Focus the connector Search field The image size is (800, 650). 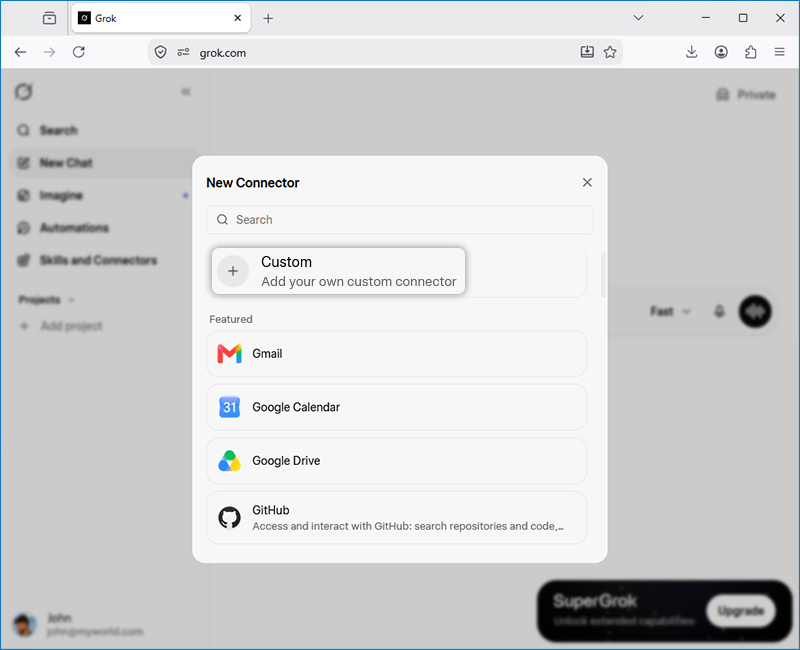click(x=399, y=220)
